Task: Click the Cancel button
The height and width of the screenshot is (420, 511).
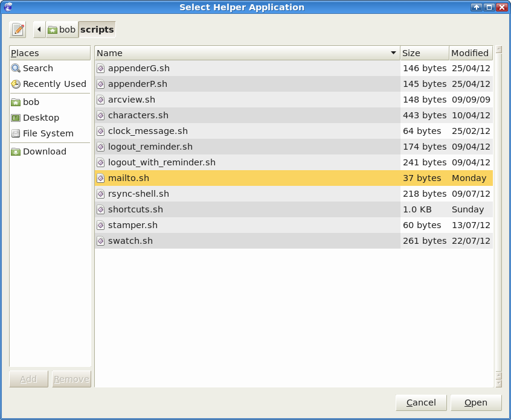Action: coord(421,402)
